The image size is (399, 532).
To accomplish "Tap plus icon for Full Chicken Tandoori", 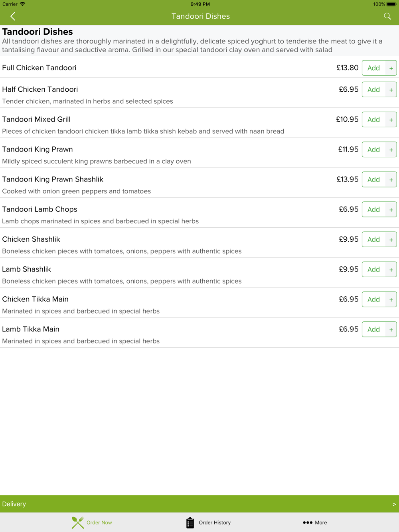I will point(391,68).
